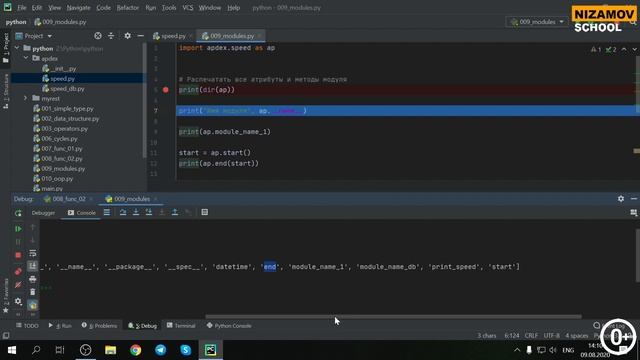The height and width of the screenshot is (360, 640).
Task: Show execution point in debugger toolbar
Action: click(107, 212)
